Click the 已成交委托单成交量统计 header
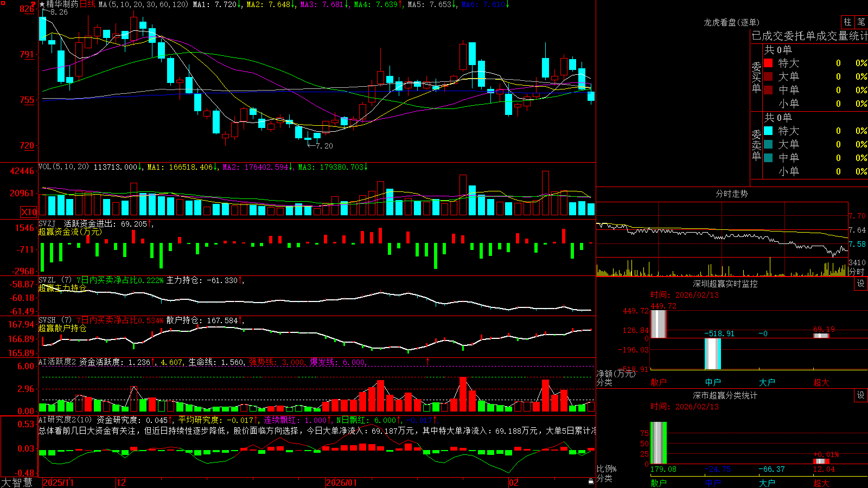 point(809,36)
